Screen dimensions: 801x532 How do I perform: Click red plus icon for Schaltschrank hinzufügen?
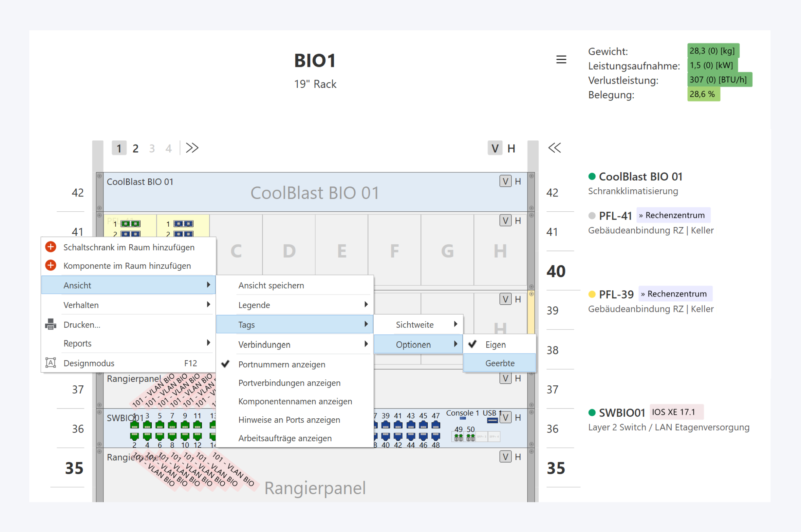[51, 247]
